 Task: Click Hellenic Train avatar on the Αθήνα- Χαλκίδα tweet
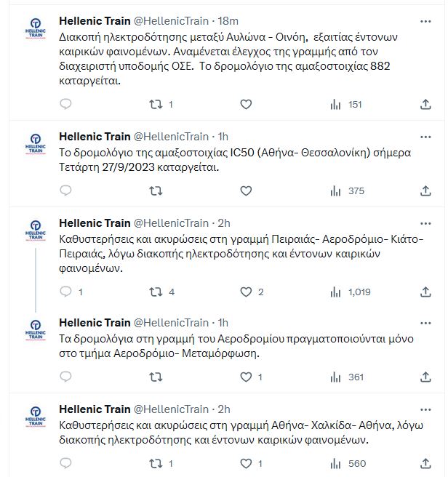click(33, 416)
